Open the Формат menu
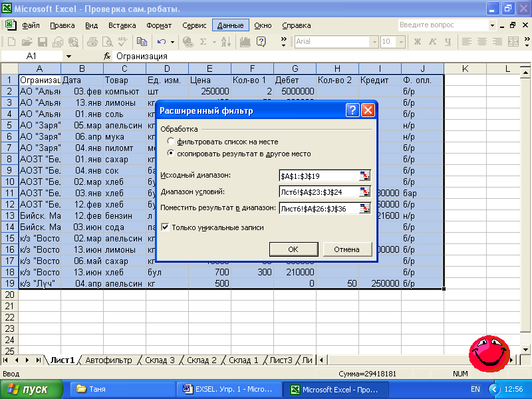Viewport: 532px width, 399px height. 159,25
